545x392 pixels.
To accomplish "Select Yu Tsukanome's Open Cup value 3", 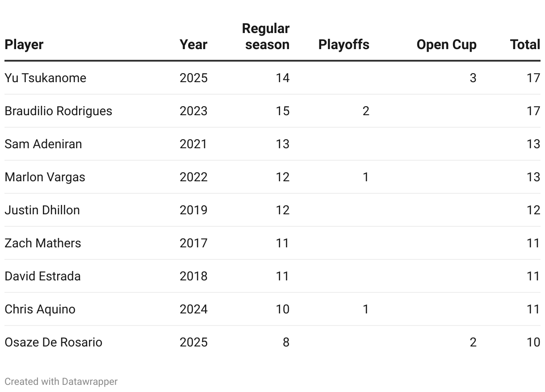I will click(x=473, y=78).
